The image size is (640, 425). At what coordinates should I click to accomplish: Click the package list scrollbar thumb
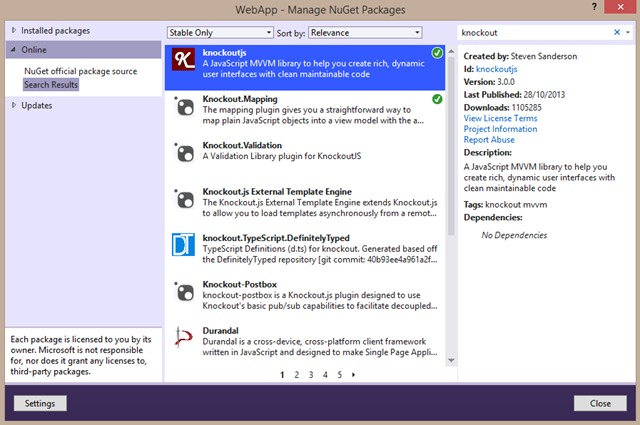pyautogui.click(x=451, y=146)
